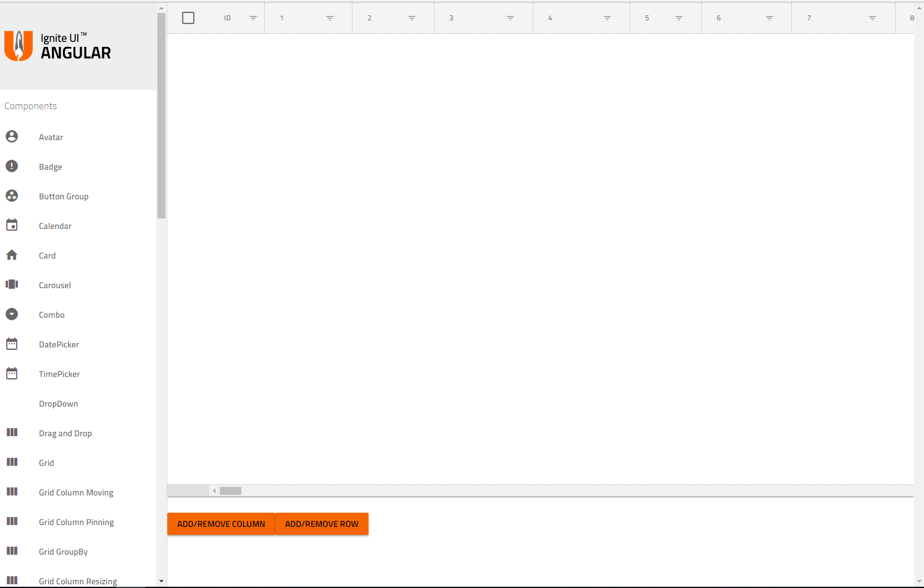The width and height of the screenshot is (924, 588).
Task: Select the Combo dropdown icon
Action: pyautogui.click(x=12, y=314)
